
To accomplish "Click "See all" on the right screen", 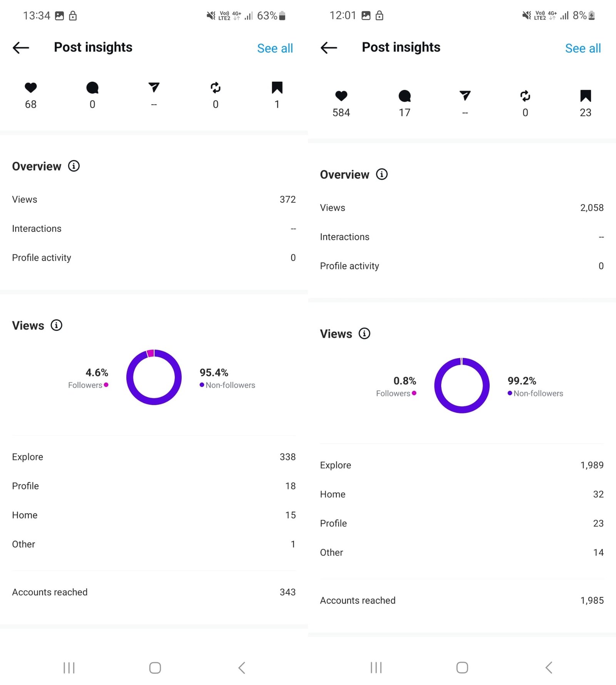I will click(583, 49).
